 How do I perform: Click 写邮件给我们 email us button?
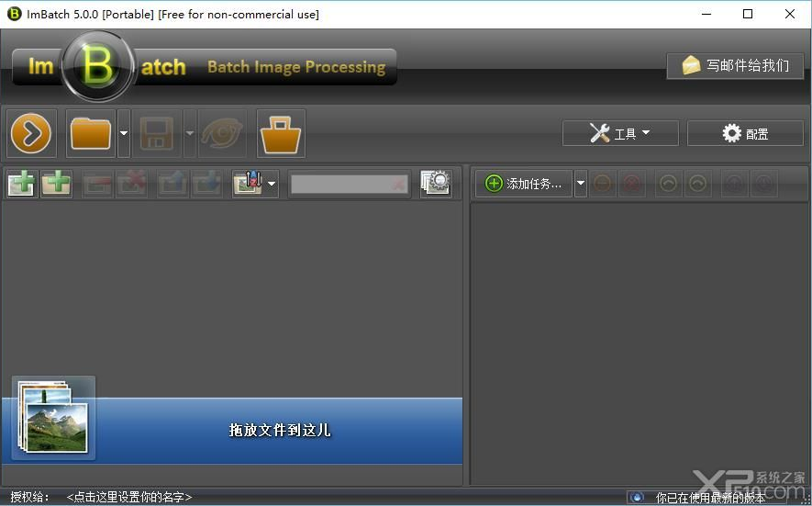tap(735, 66)
